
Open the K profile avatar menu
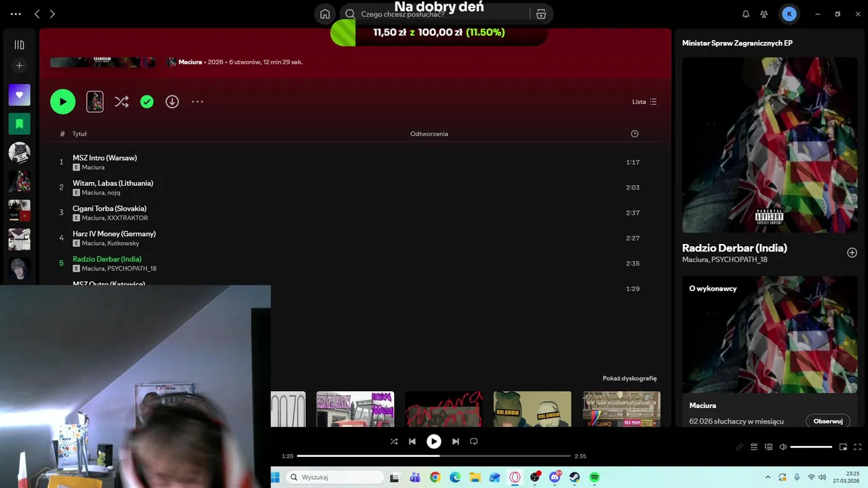tap(789, 14)
